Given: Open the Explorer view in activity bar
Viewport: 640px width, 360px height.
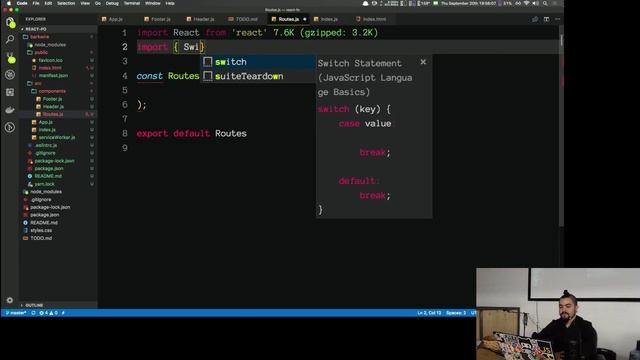Looking at the screenshot, I should coord(10,21).
